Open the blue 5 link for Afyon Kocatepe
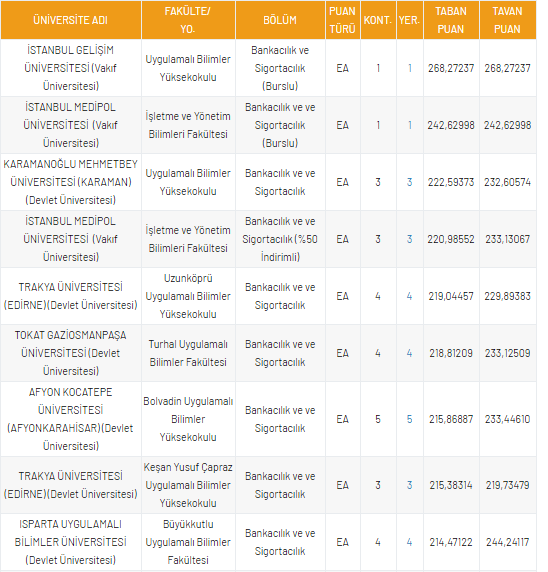The width and height of the screenshot is (548, 572). [410, 419]
